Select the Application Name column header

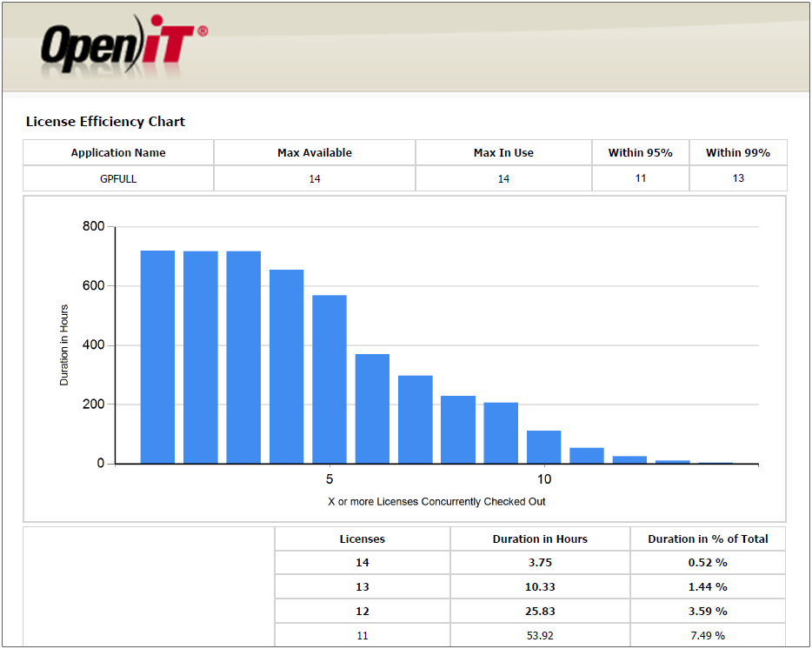(x=118, y=153)
